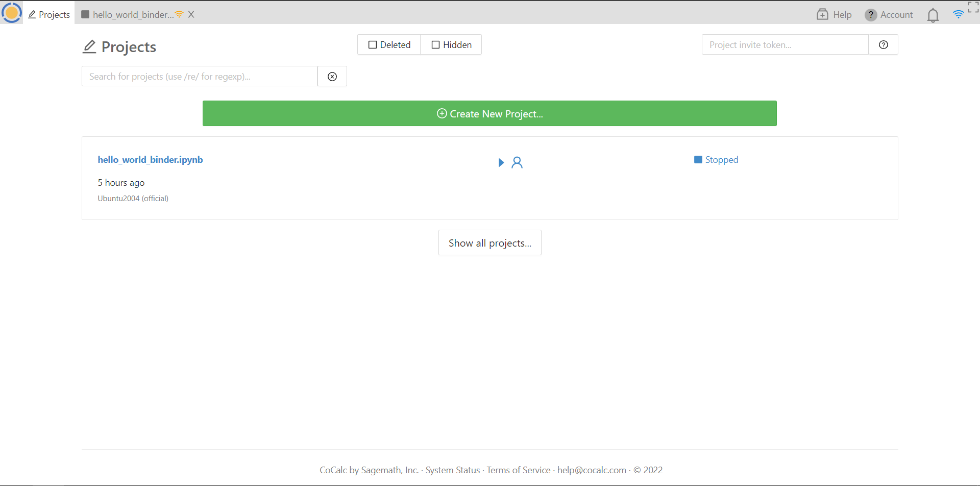Open the Help menu
Image resolution: width=980 pixels, height=486 pixels.
[834, 15]
